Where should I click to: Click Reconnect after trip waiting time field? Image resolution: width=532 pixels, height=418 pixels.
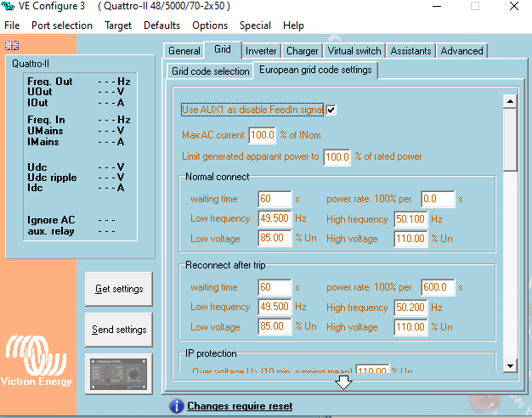[x=274, y=287]
